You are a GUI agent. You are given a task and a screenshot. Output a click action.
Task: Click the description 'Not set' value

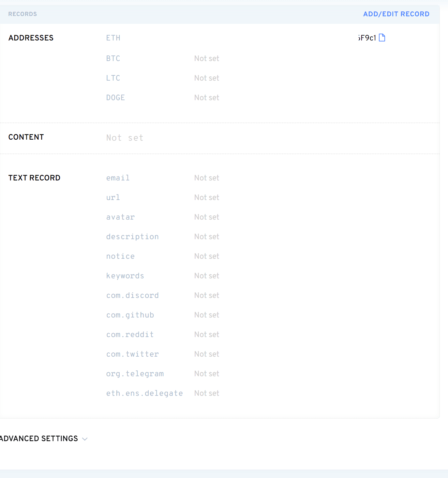point(207,237)
